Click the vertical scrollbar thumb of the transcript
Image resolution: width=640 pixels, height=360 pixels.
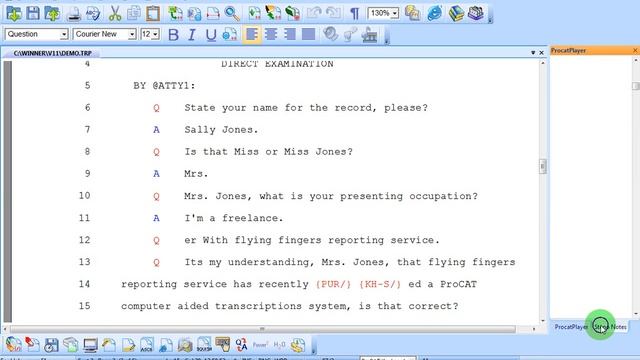pos(542,166)
